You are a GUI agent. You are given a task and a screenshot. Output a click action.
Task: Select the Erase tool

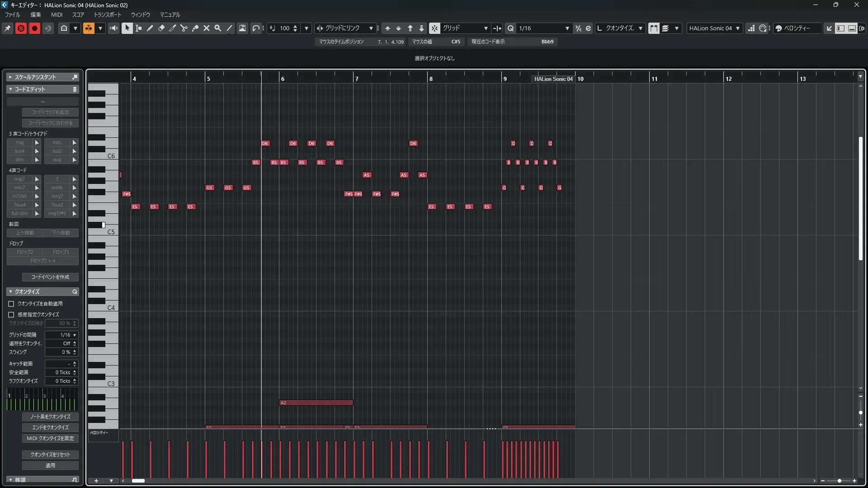click(161, 28)
